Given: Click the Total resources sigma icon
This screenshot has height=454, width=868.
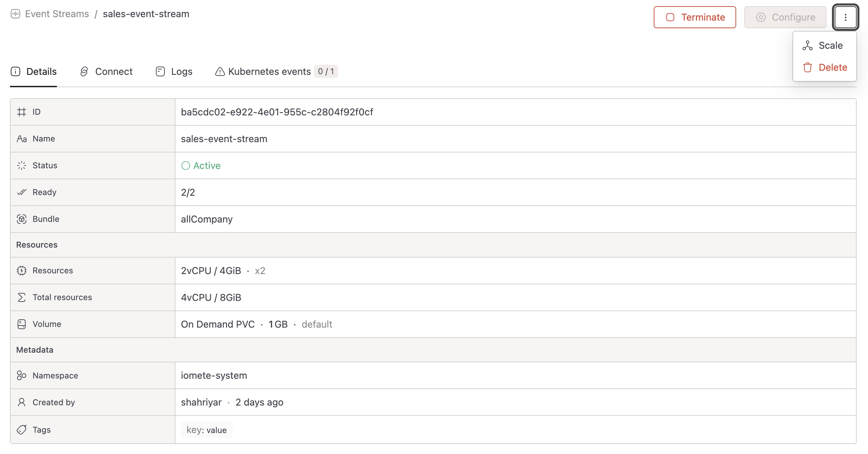Looking at the screenshot, I should (x=22, y=297).
